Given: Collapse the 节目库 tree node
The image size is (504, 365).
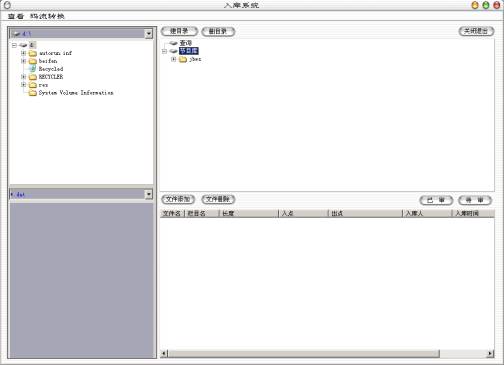Looking at the screenshot, I should click(164, 51).
